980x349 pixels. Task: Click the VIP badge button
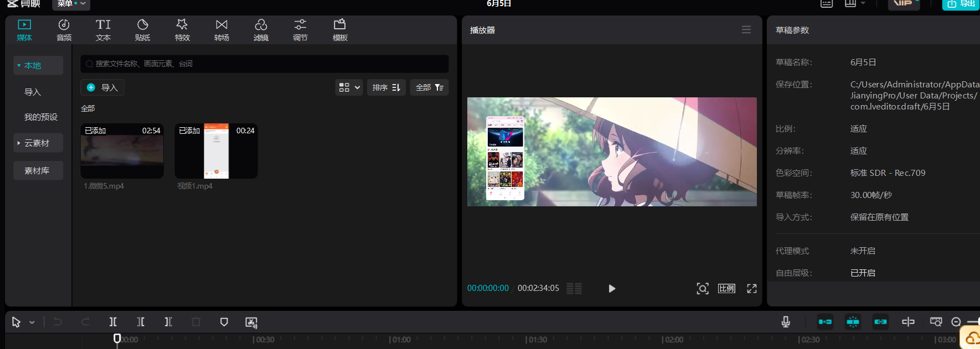904,4
